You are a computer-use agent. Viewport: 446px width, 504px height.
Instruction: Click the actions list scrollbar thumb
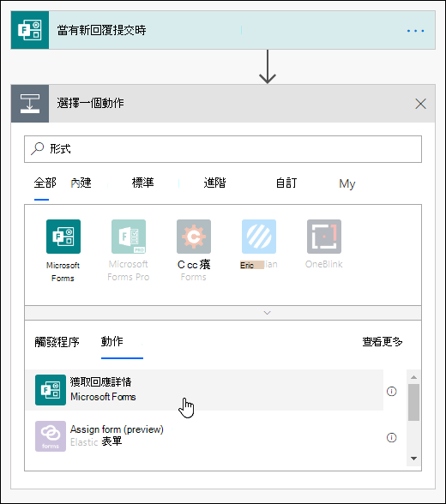414,402
